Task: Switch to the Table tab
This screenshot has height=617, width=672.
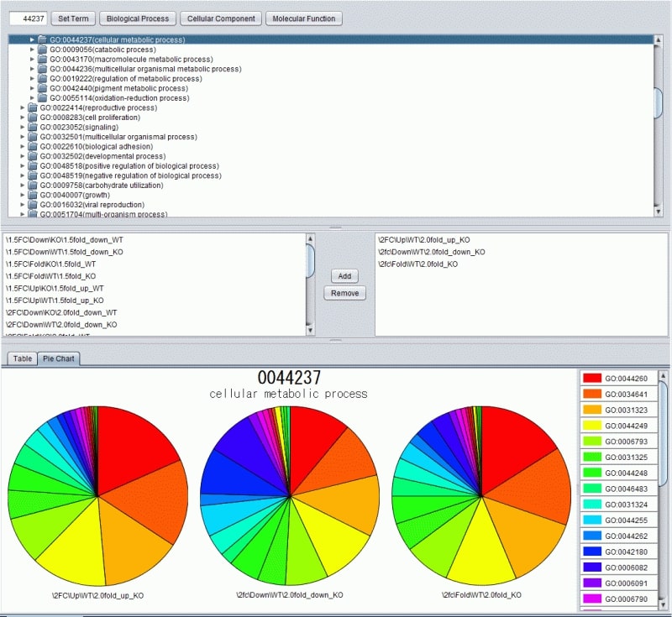Action: (22, 358)
